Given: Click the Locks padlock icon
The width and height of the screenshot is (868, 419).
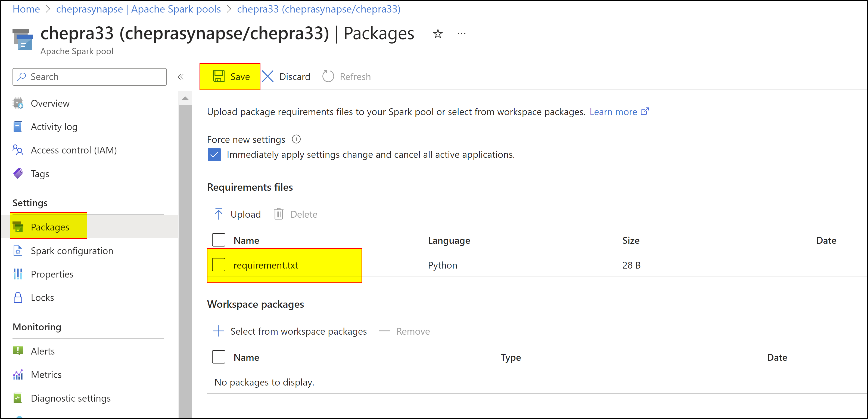Looking at the screenshot, I should [18, 297].
